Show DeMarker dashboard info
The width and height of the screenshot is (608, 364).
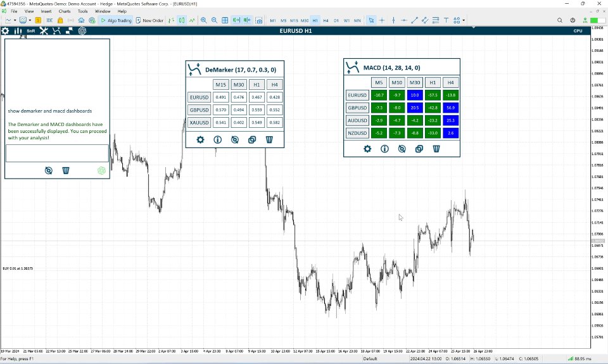217,139
